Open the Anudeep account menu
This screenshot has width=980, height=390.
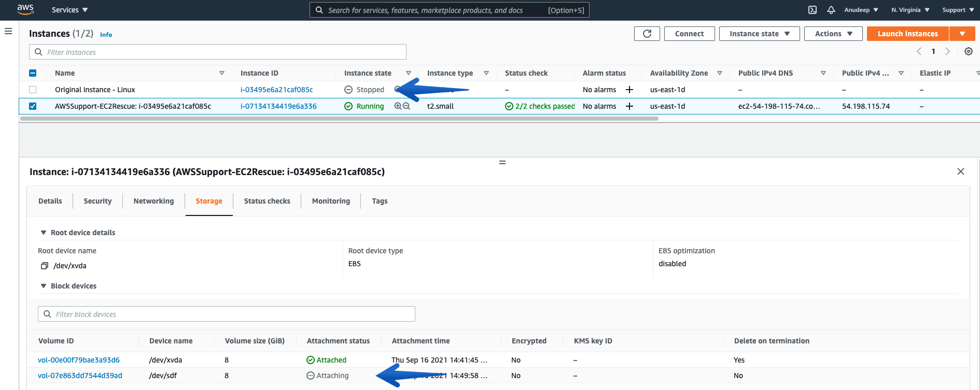pyautogui.click(x=861, y=10)
